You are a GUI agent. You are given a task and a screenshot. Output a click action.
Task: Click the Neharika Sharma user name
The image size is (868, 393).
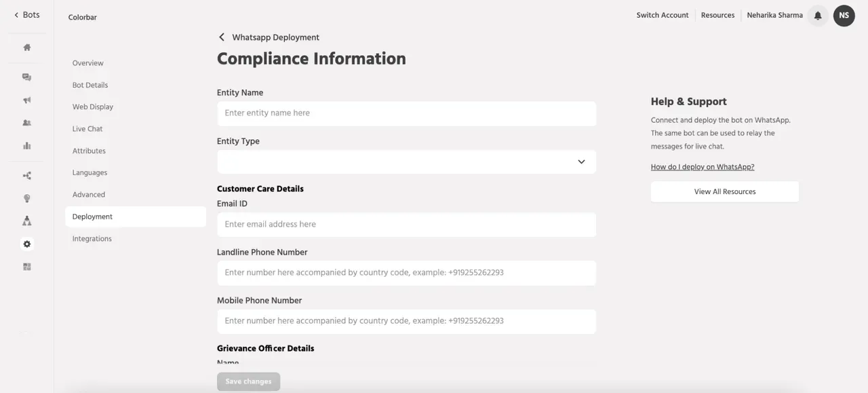[774, 15]
